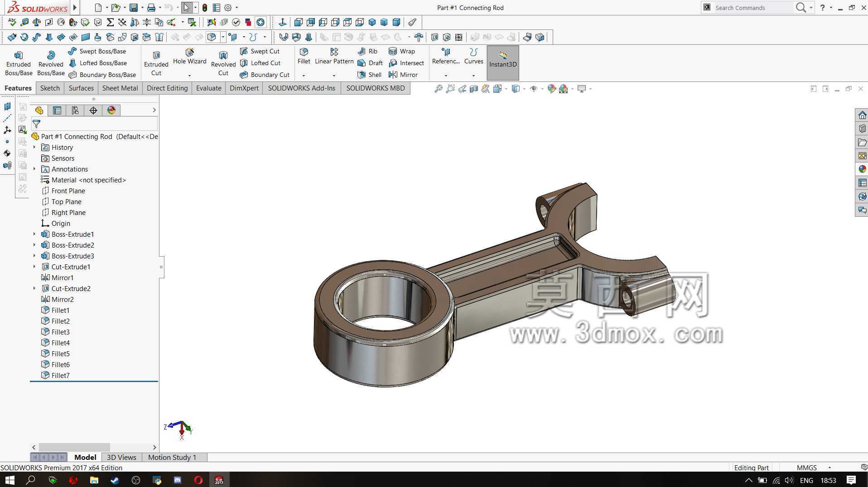Switch to the Surfaces tab
868x487 pixels.
point(81,88)
